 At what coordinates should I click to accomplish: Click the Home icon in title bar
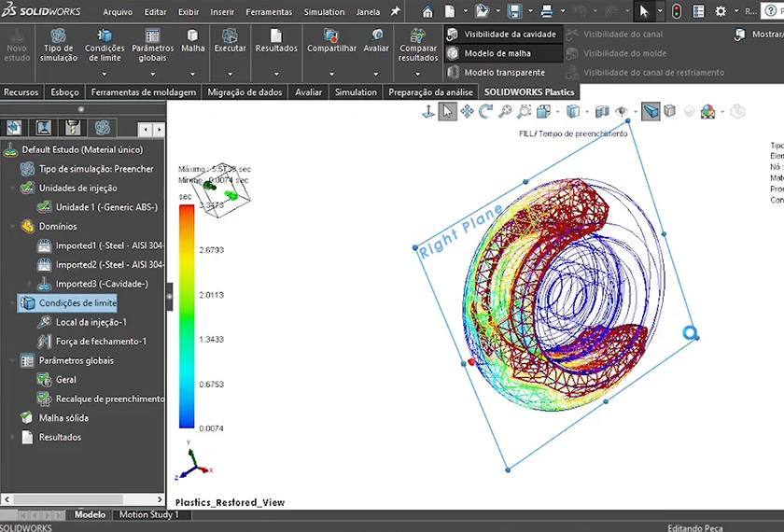tap(427, 11)
